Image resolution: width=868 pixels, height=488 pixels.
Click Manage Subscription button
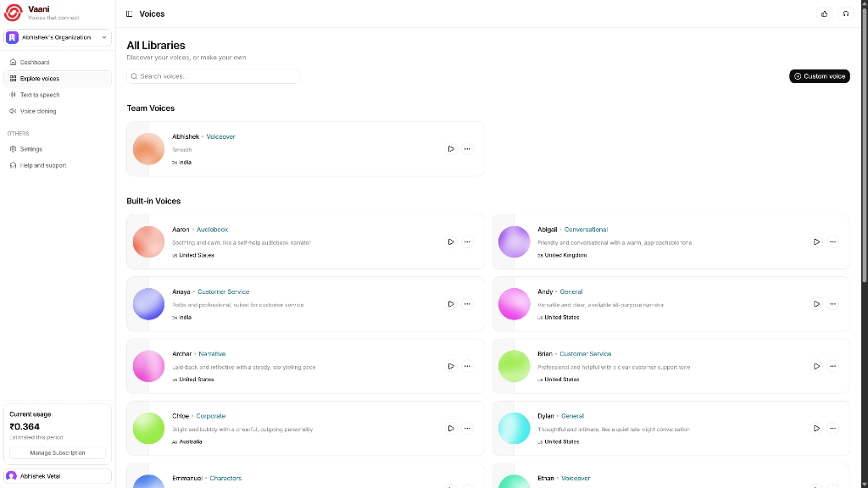(58, 452)
